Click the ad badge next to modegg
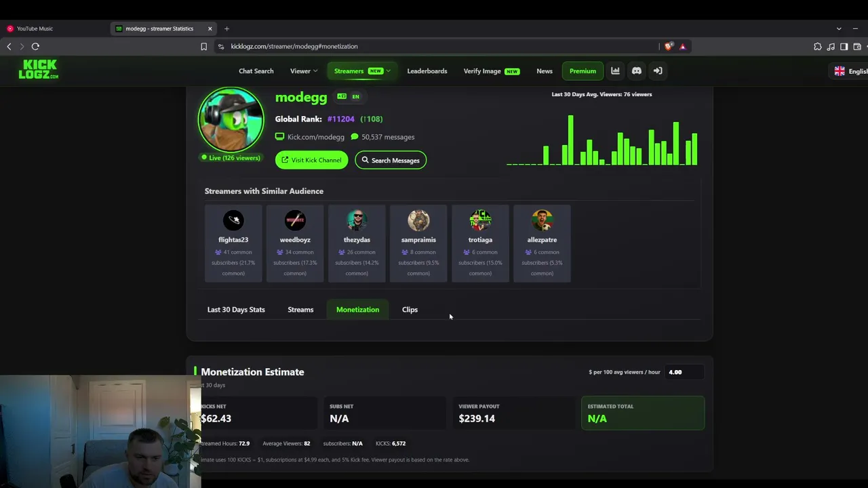 point(342,96)
